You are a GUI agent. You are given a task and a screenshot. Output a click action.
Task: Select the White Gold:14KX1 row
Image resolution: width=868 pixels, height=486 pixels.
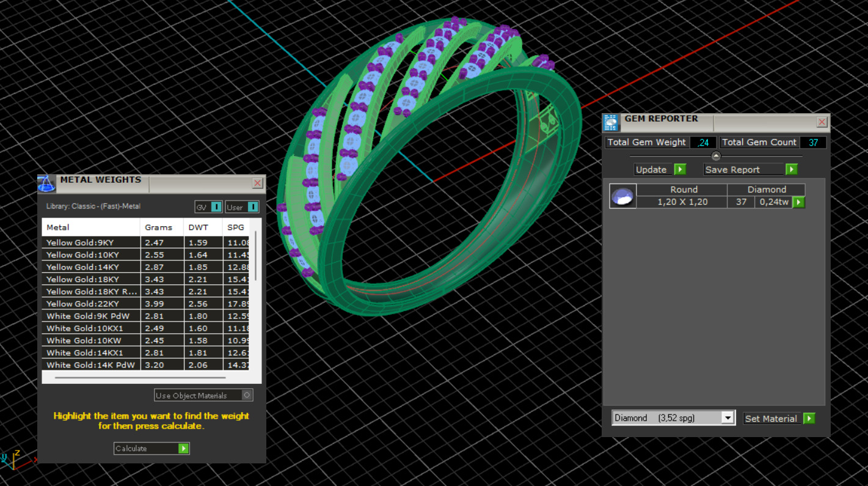[145, 353]
